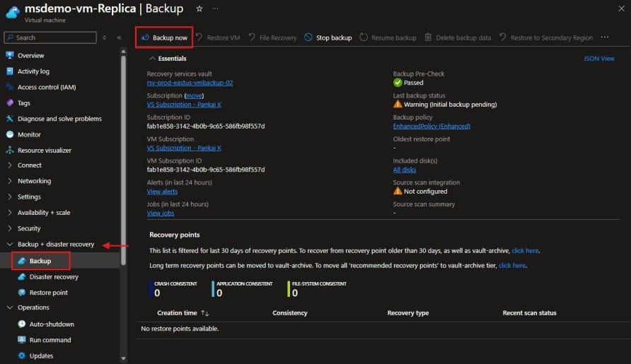Click the Delete backup data trash icon
The height and width of the screenshot is (364, 631).
pyautogui.click(x=428, y=37)
